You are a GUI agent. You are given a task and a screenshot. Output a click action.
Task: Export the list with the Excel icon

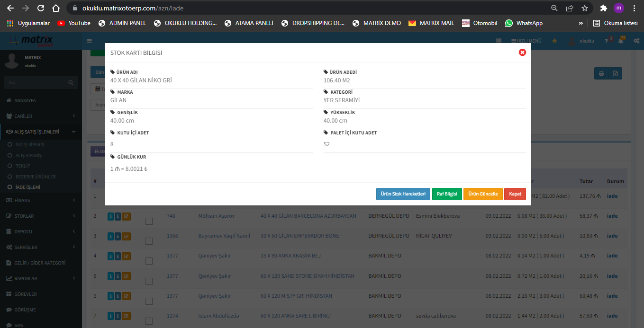(615, 73)
